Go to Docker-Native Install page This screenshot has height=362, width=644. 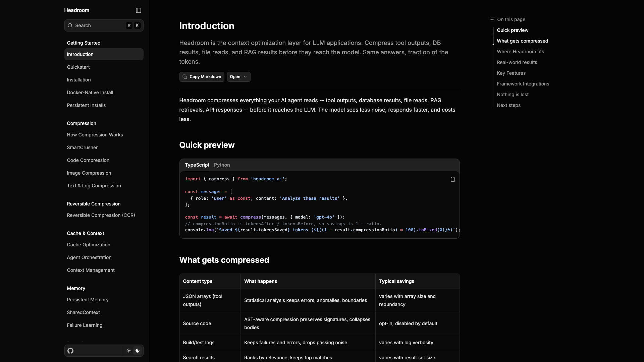pos(104,93)
